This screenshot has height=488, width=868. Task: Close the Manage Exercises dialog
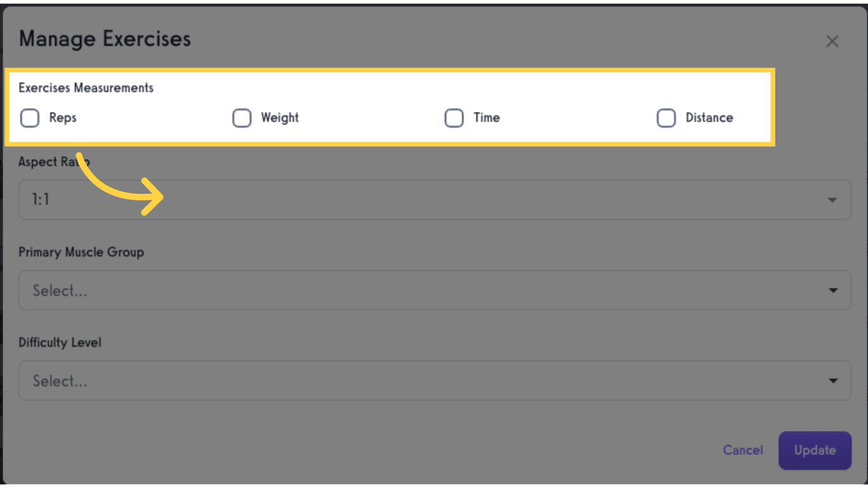tap(832, 41)
